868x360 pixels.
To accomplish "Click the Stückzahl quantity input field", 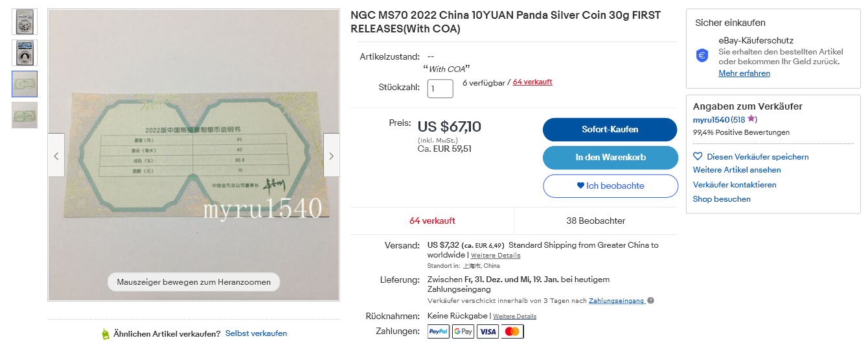I will pyautogui.click(x=440, y=89).
